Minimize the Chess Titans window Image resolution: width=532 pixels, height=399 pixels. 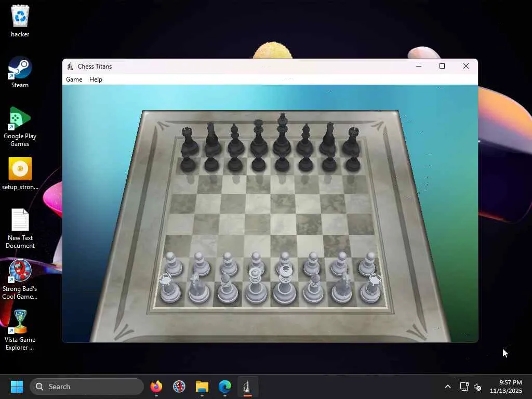[x=419, y=66]
